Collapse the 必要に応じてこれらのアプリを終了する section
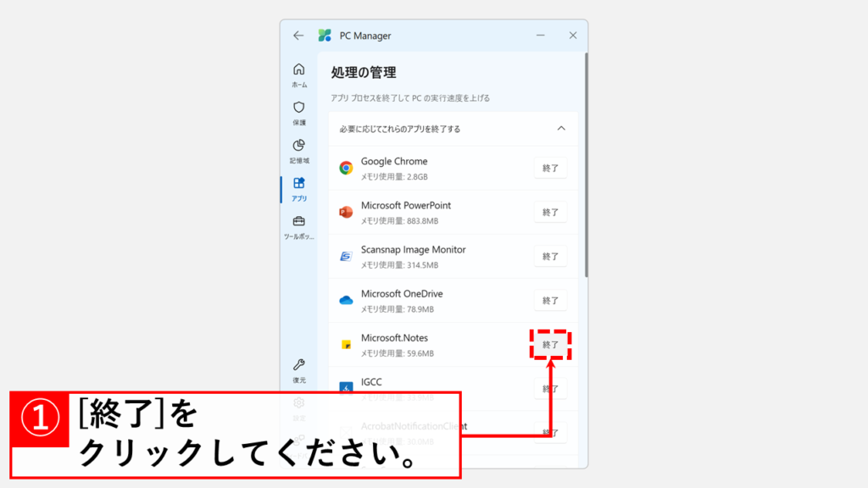Screen dimensions: 868x488 click(x=560, y=129)
